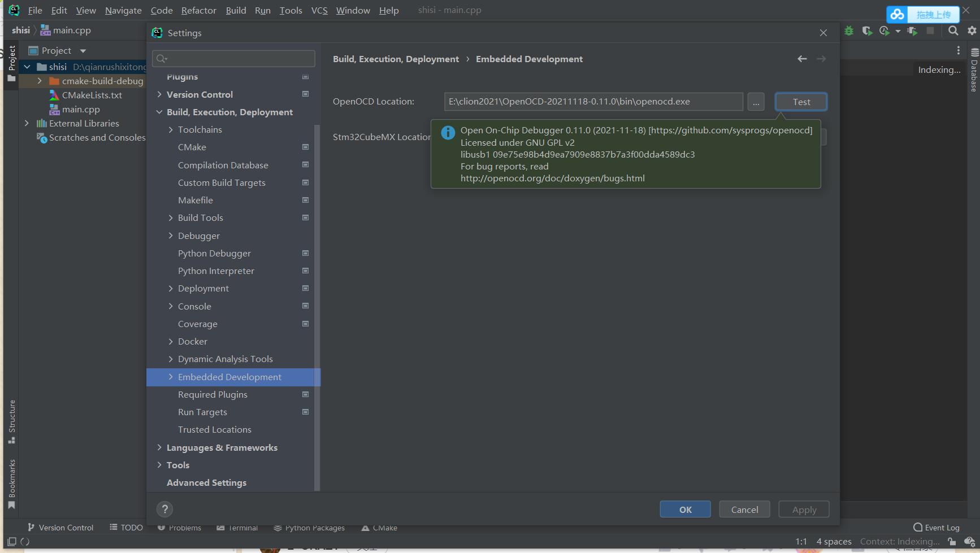Expand Languages & Frameworks section
The width and height of the screenshot is (980, 553).
pos(159,447)
